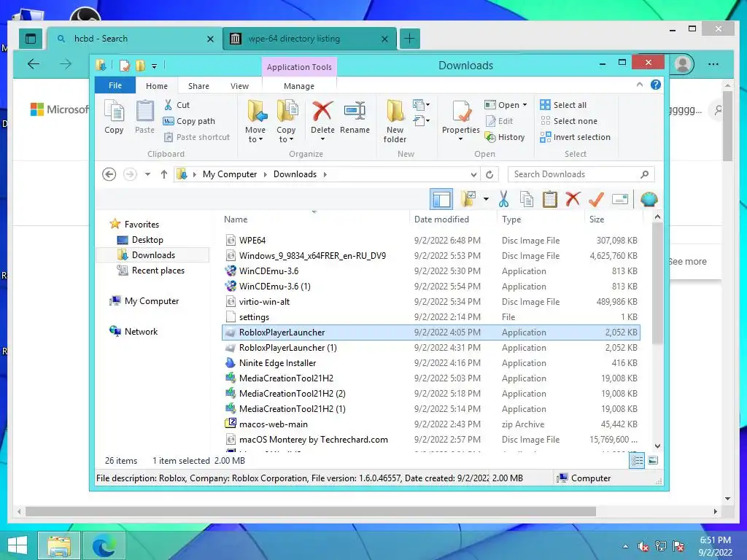The height and width of the screenshot is (560, 747).
Task: Click file list vertical scrollbar down arrow
Action: point(657,446)
